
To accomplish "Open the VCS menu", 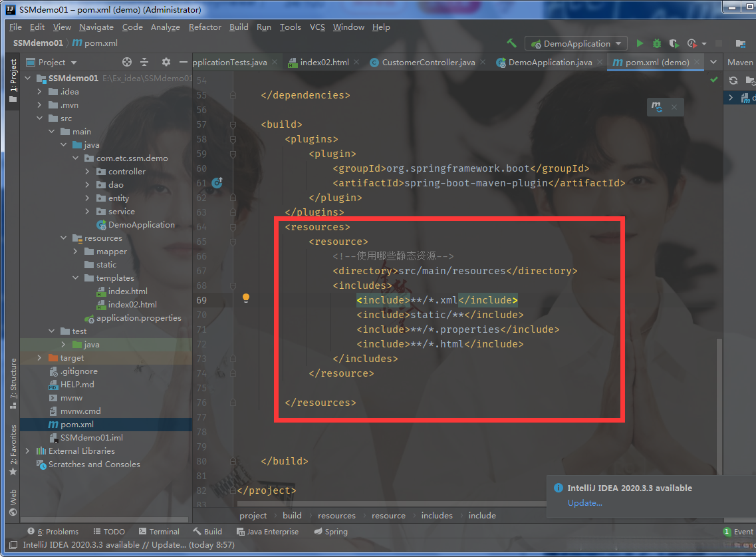I will tap(317, 27).
